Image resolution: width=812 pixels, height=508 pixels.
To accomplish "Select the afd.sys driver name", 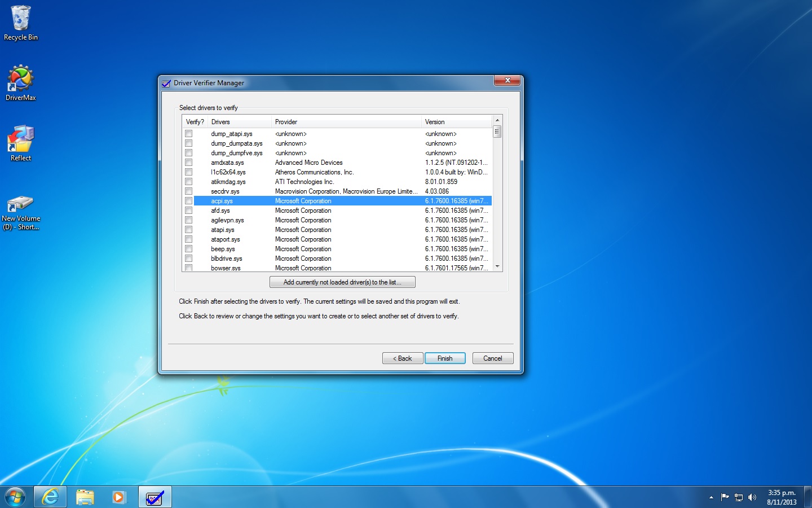I will (x=220, y=211).
